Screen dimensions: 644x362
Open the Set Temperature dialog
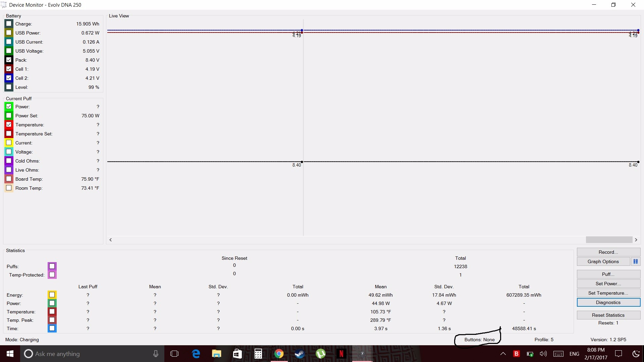(x=608, y=293)
